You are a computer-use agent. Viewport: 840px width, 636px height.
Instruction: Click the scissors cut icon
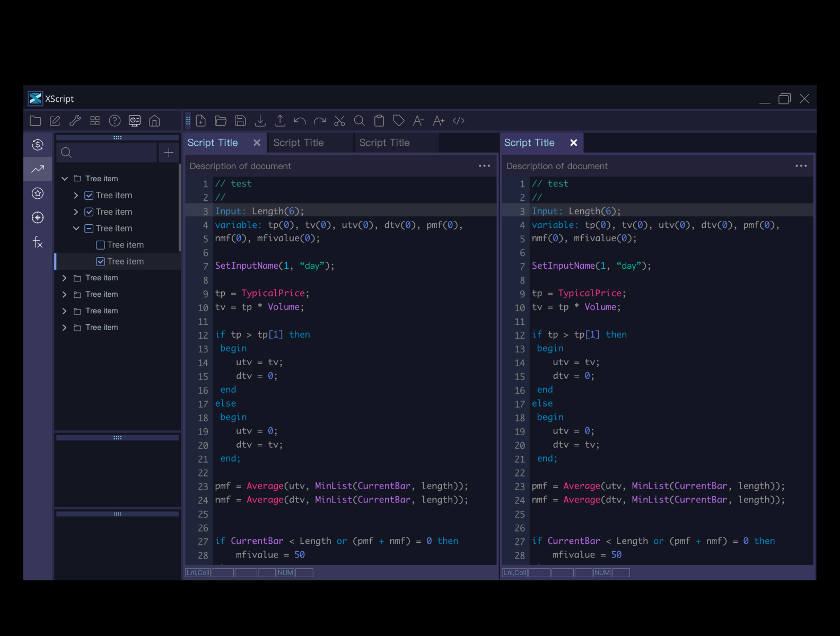(339, 121)
